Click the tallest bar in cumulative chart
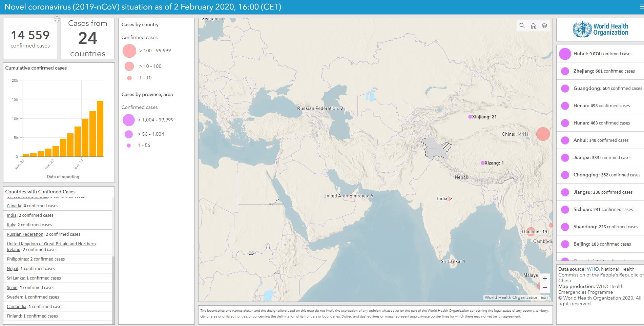Image resolution: width=644 pixels, height=326 pixels. coord(100,129)
